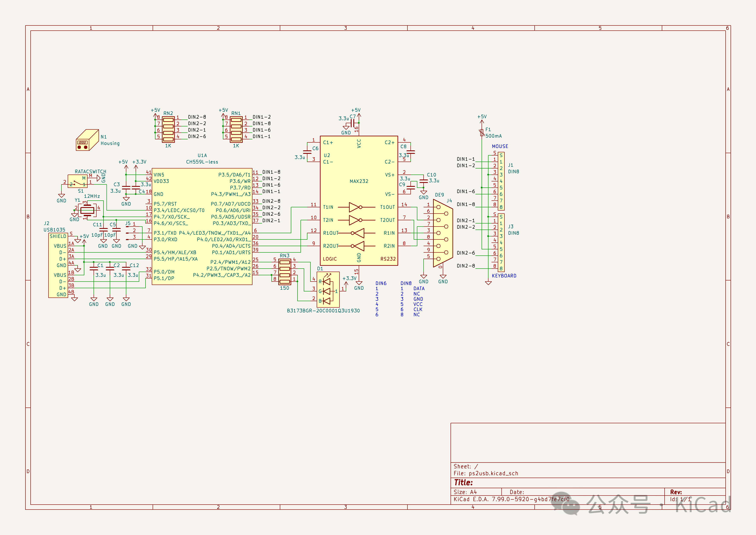Click the Title field in title block
Screen dimensions: 756x535
[x=463, y=483]
